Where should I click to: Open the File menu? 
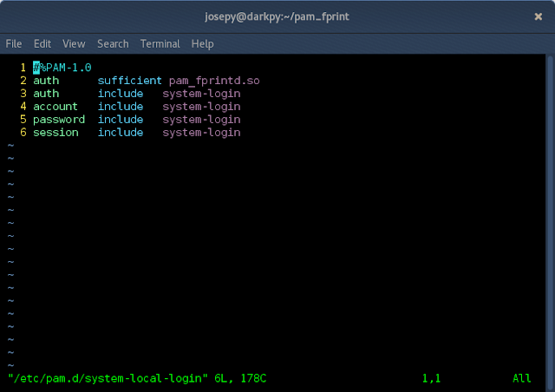pos(14,44)
